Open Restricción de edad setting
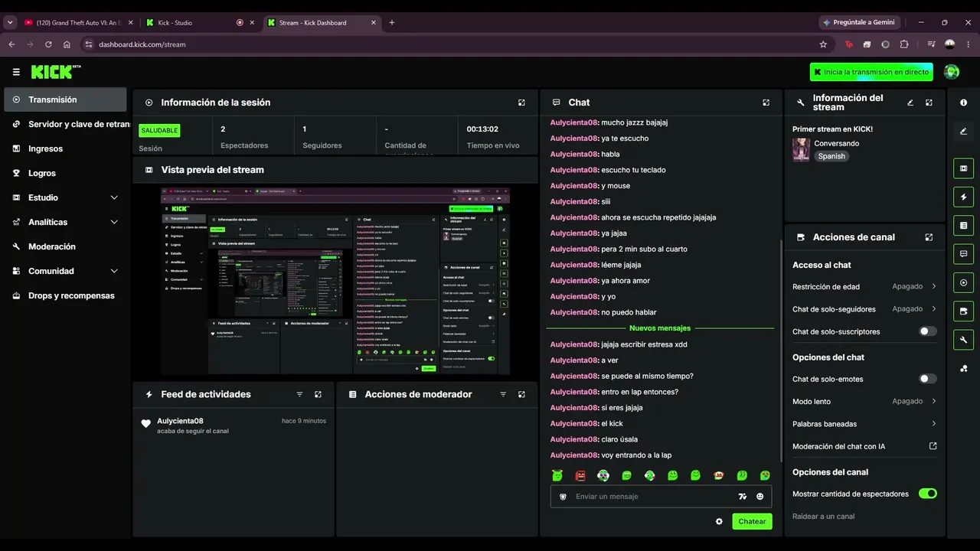This screenshot has width=980, height=551. tap(864, 287)
